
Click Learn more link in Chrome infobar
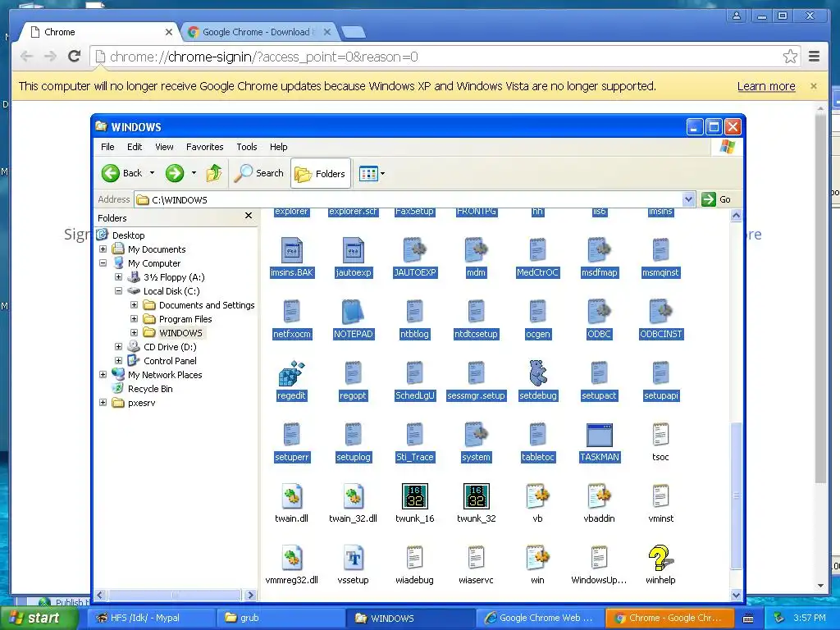[766, 86]
